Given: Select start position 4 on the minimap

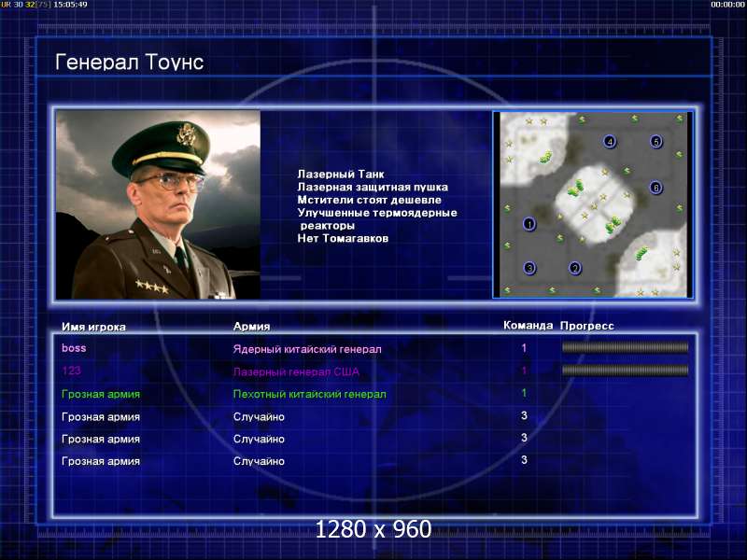Looking at the screenshot, I should [x=610, y=142].
